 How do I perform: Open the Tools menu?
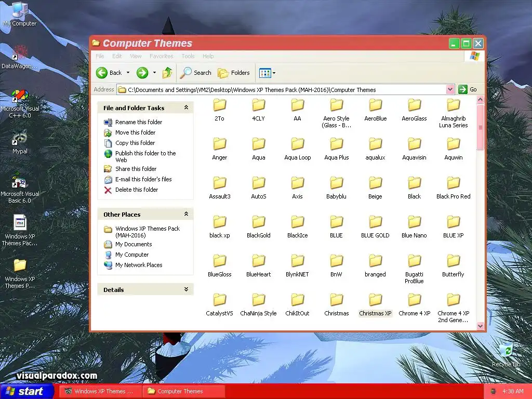point(188,56)
